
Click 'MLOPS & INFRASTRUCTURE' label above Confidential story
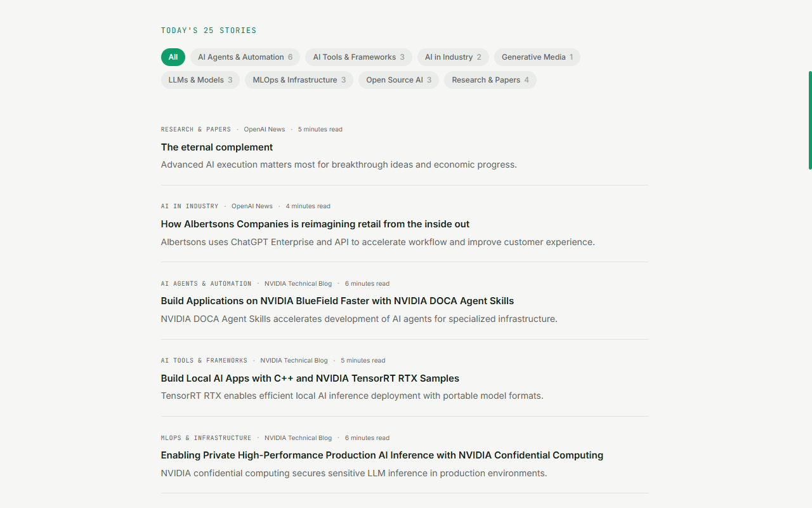pyautogui.click(x=206, y=438)
